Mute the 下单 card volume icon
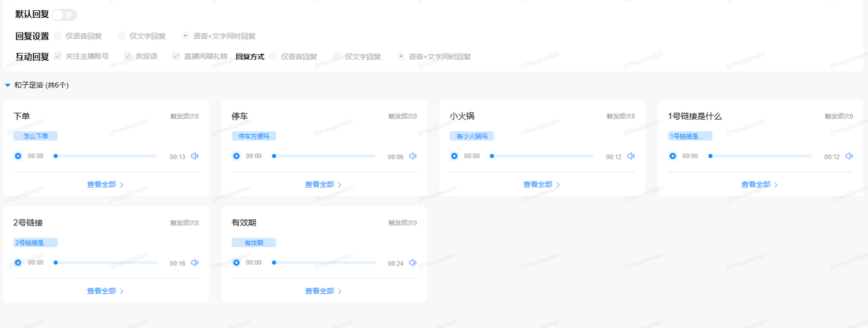 (195, 156)
